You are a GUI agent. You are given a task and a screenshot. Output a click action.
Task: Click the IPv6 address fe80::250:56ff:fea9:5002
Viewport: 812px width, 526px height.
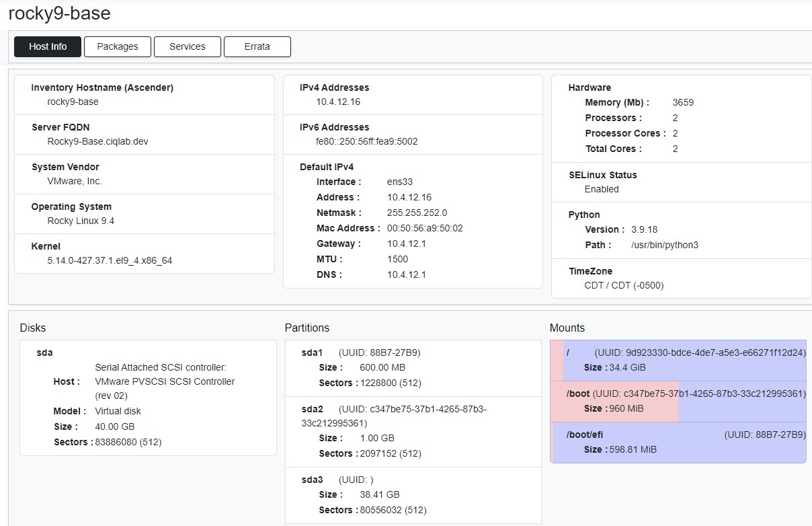pyautogui.click(x=366, y=141)
